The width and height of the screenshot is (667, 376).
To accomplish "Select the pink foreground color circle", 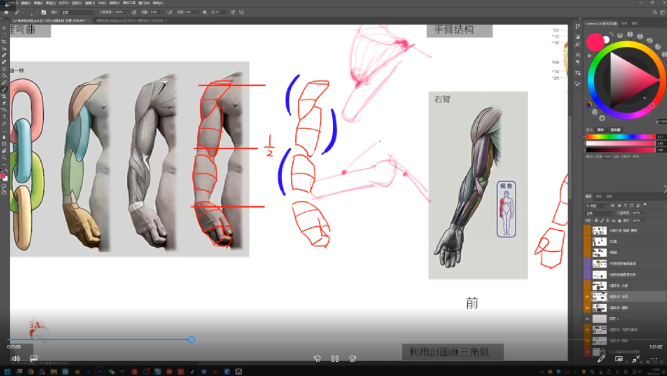I will coord(595,42).
